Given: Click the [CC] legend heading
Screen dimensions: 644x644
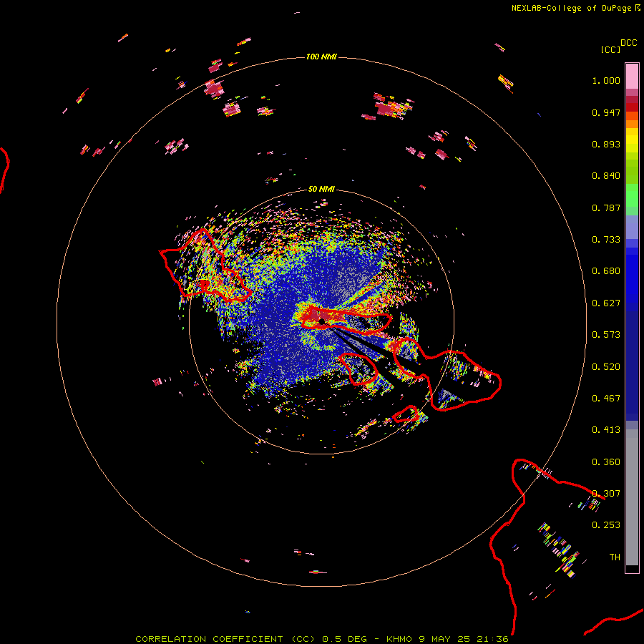Looking at the screenshot, I should coord(610,49).
